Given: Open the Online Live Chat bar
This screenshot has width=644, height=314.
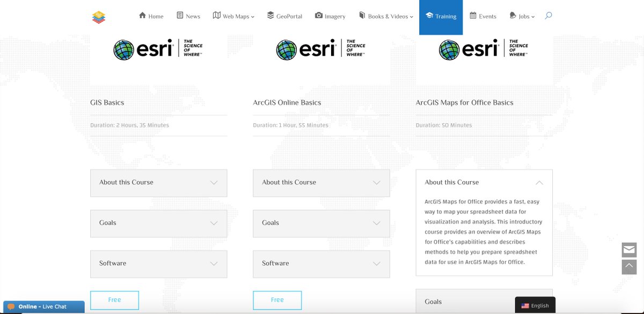Looking at the screenshot, I should point(44,307).
